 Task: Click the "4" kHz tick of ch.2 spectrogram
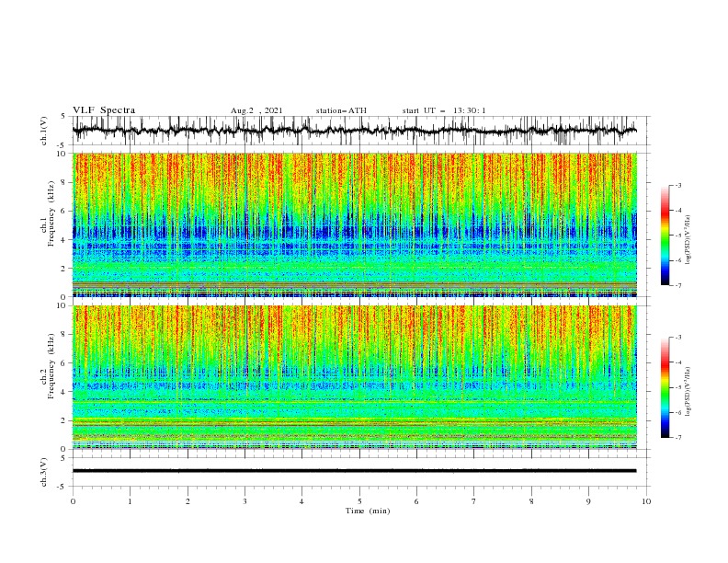pyautogui.click(x=64, y=392)
